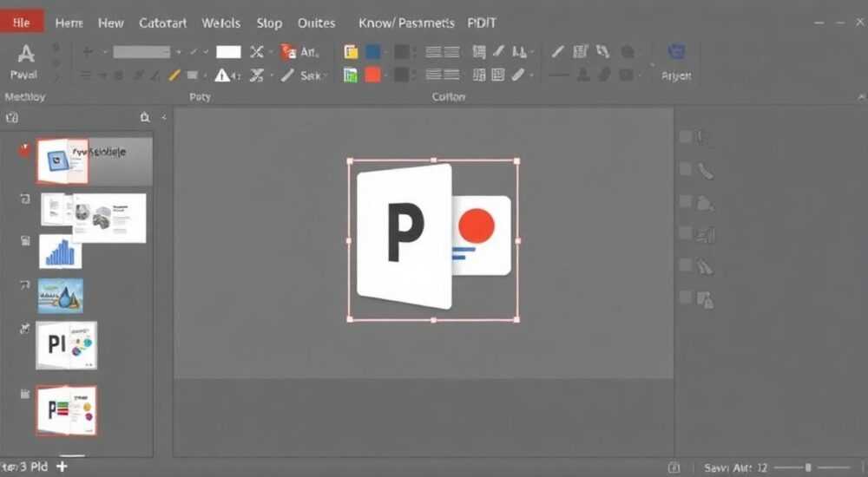Tick the first checkbox in right panel
This screenshot has height=477, width=868.
tap(686, 137)
